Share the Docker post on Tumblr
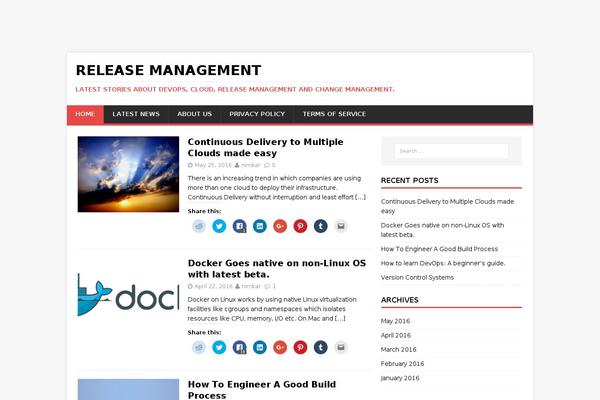The width and height of the screenshot is (600, 400). point(321,348)
